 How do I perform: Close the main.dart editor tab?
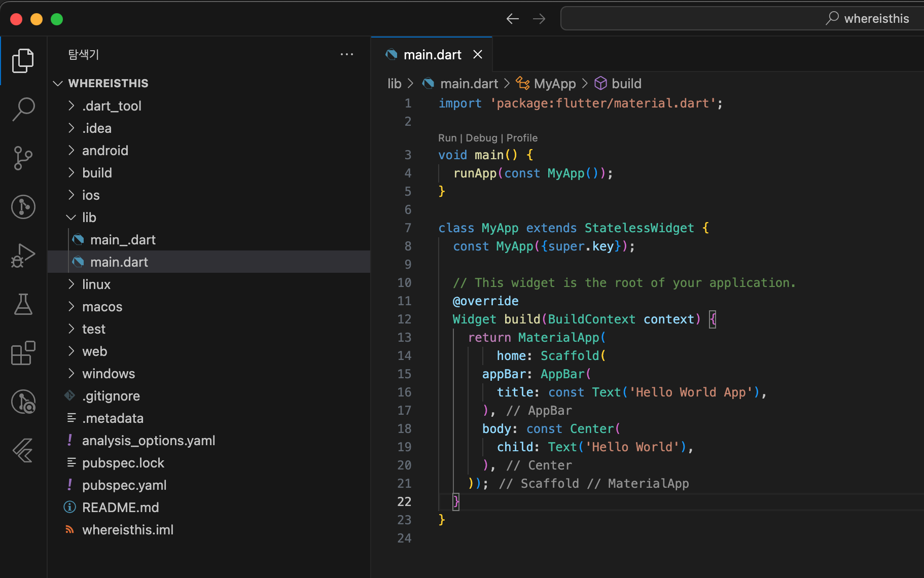(478, 54)
